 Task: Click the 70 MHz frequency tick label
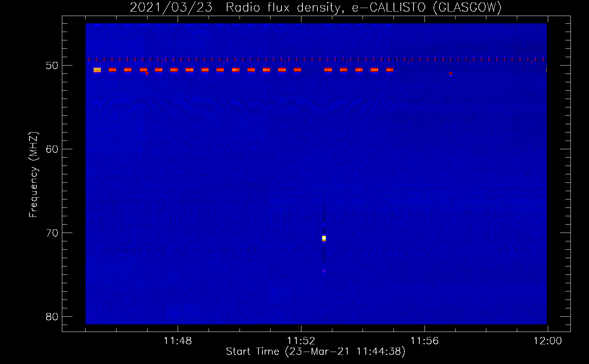coord(52,233)
